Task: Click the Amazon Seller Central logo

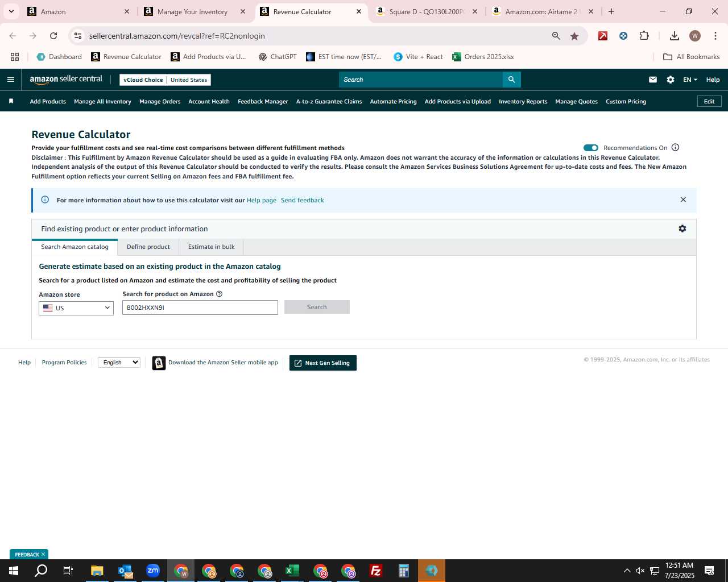Action: pyautogui.click(x=66, y=80)
